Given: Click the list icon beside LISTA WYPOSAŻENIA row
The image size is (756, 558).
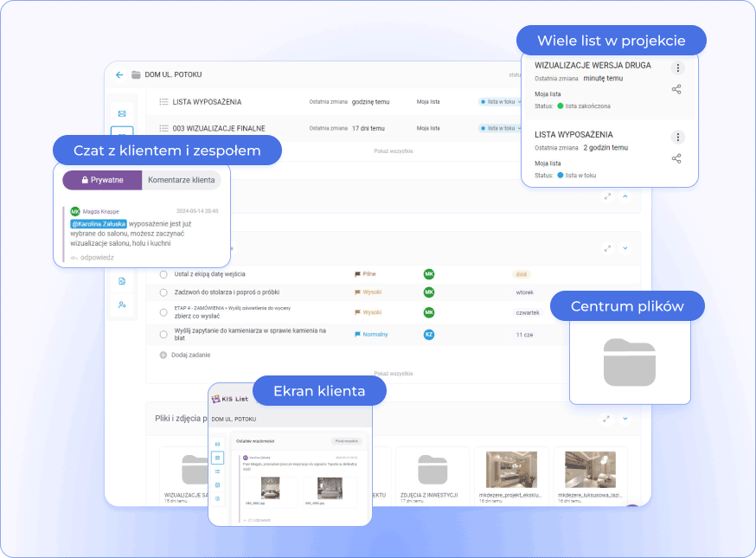Looking at the screenshot, I should (x=164, y=102).
